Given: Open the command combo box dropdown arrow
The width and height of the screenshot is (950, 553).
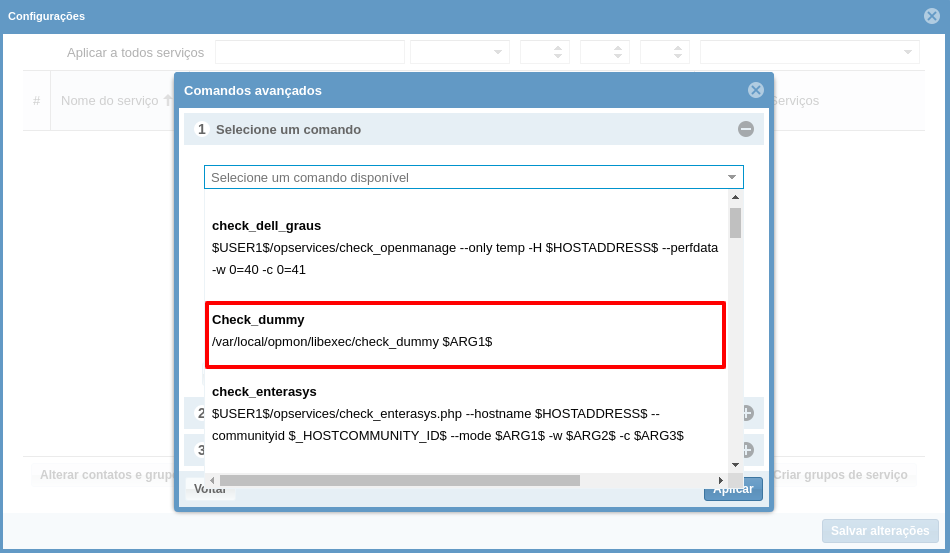Looking at the screenshot, I should click(x=732, y=178).
